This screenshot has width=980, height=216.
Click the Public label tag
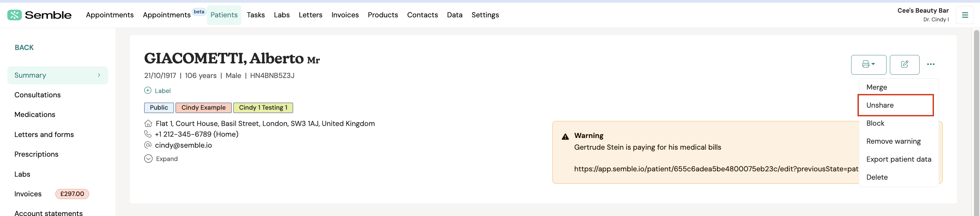159,108
